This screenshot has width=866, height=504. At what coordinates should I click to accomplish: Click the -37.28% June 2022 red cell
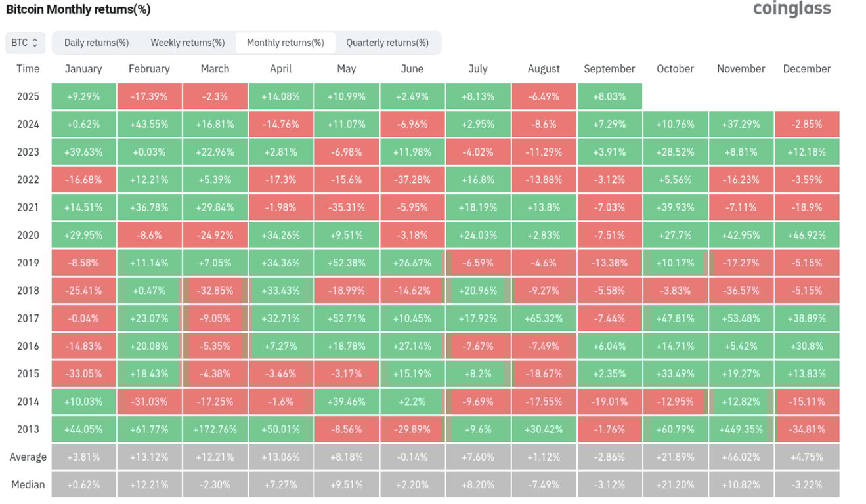pyautogui.click(x=412, y=179)
